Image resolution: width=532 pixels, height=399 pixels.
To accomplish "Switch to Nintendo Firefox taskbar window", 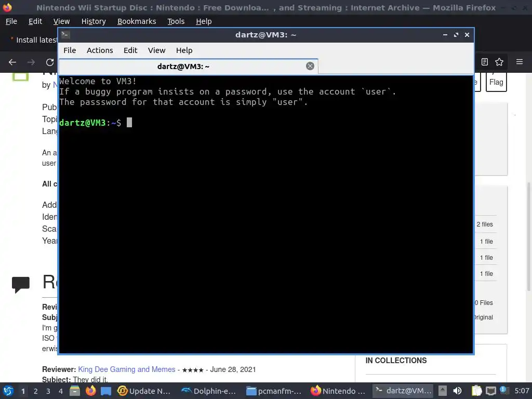I will (338, 391).
